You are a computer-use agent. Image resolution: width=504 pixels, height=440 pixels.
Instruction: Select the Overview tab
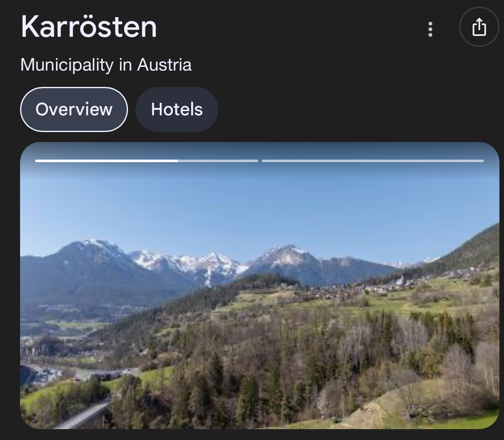pos(74,109)
